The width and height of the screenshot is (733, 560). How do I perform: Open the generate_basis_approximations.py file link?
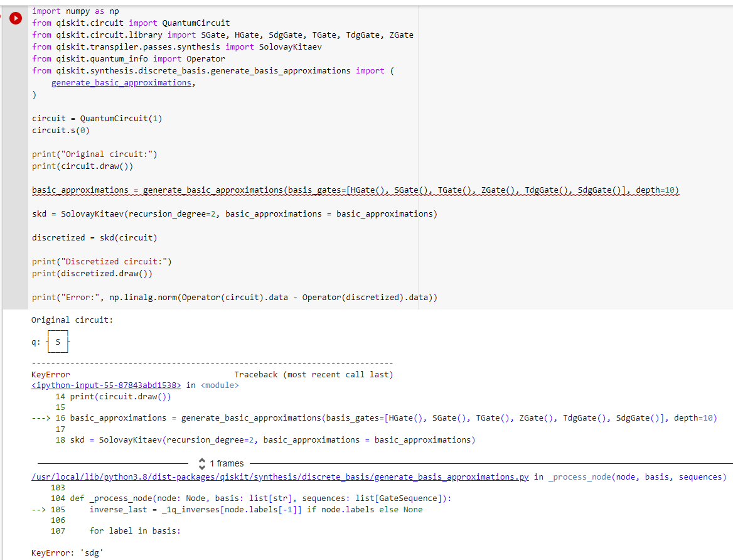point(279,477)
